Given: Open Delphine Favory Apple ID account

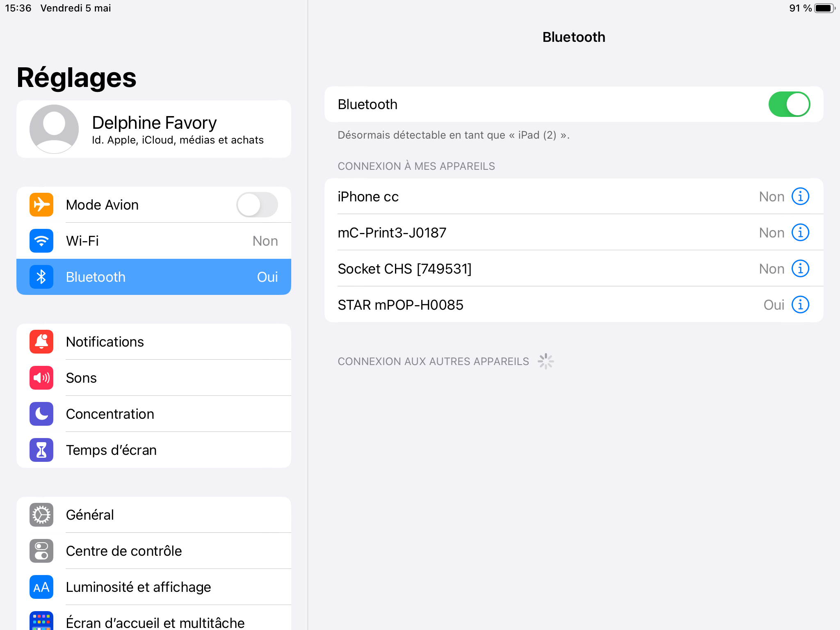Looking at the screenshot, I should point(154,129).
